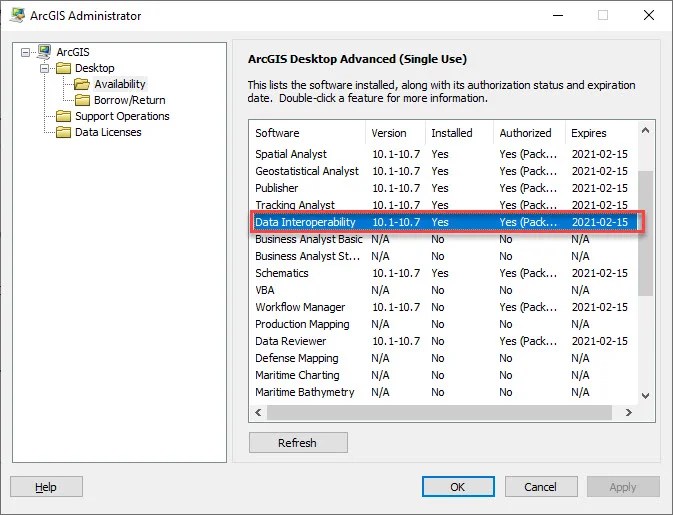The width and height of the screenshot is (673, 515).
Task: Select the Maritime Charting row
Action: 444,375
